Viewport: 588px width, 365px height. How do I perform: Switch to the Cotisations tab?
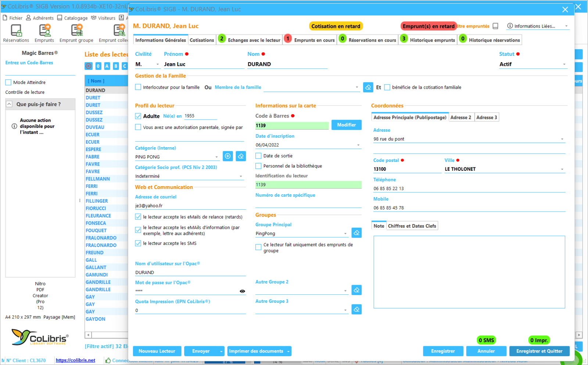(x=202, y=40)
